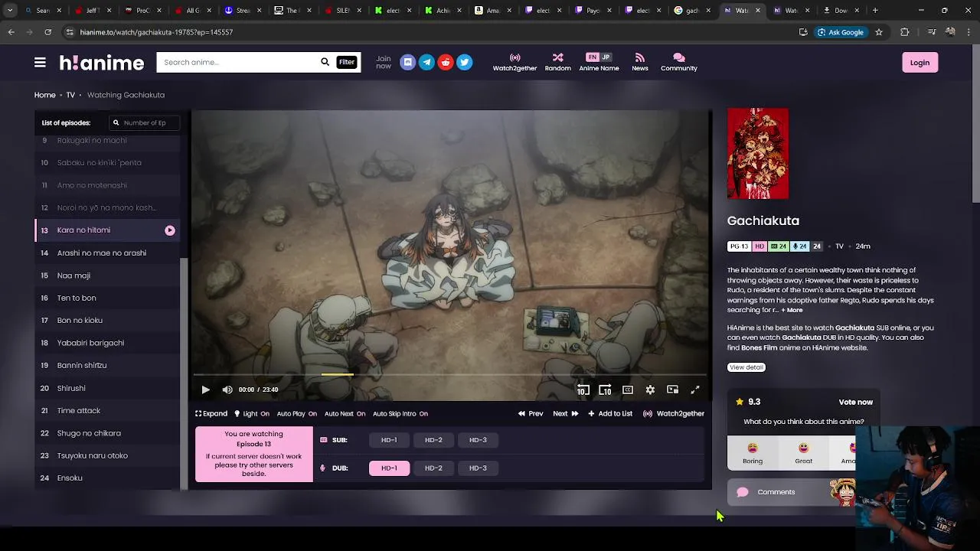This screenshot has width=980, height=551.
Task: Rate the anime as Great
Action: tap(803, 453)
